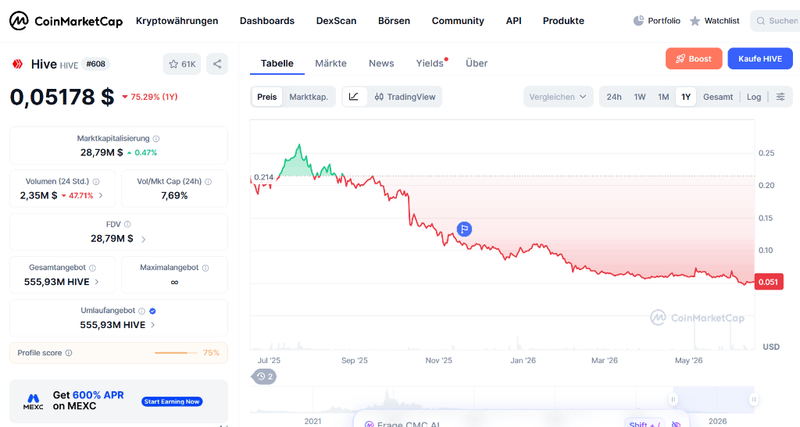Viewport: 800px width, 427px height.
Task: Open the Portfolio pie icon
Action: pyautogui.click(x=638, y=21)
